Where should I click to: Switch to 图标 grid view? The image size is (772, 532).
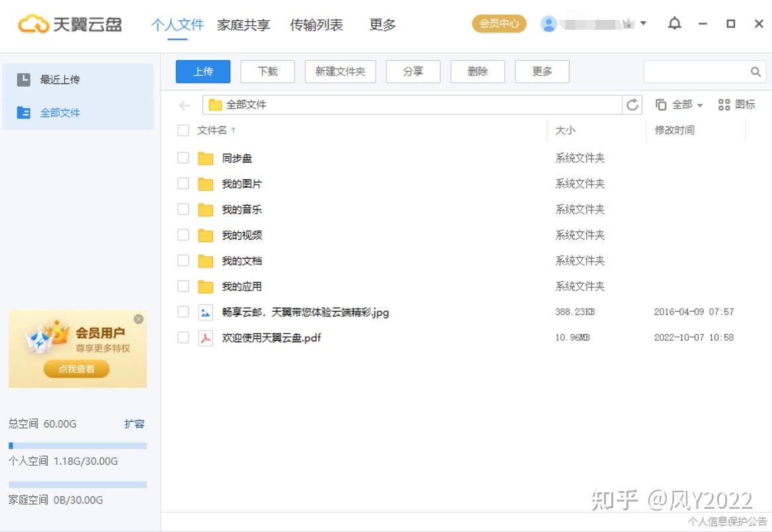click(x=736, y=105)
